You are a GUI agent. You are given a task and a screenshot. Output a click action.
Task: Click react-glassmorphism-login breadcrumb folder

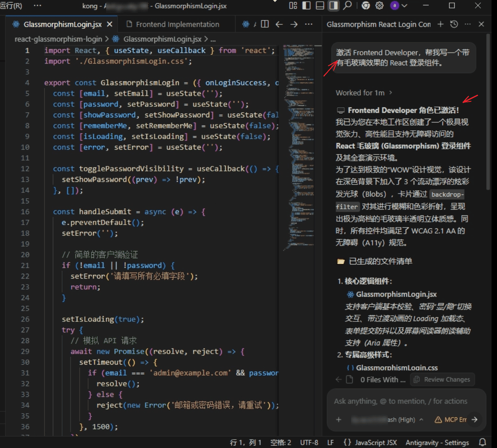click(x=58, y=39)
